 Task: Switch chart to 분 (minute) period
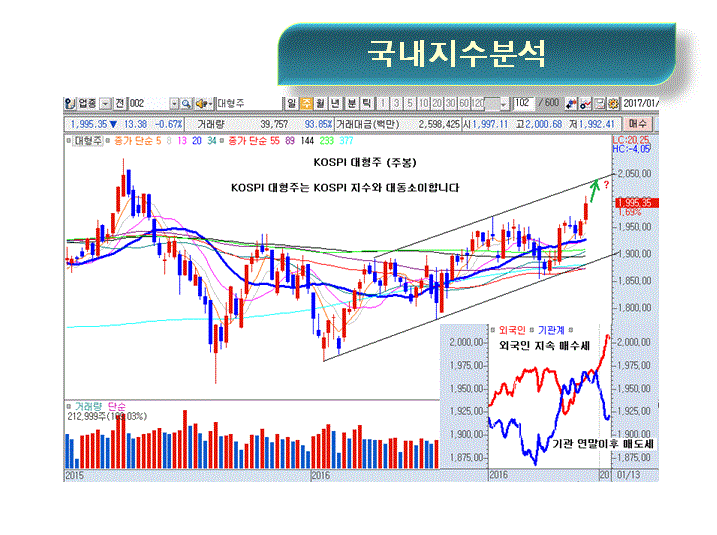click(x=352, y=104)
